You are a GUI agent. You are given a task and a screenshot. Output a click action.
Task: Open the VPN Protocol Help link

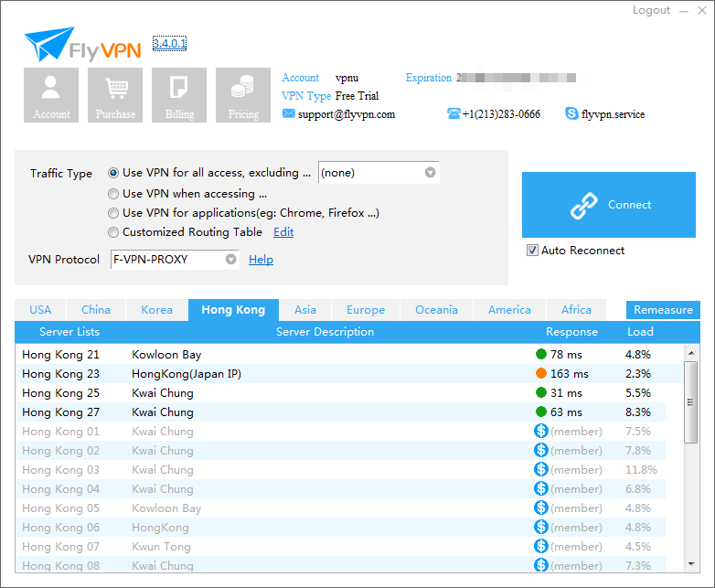point(261,260)
